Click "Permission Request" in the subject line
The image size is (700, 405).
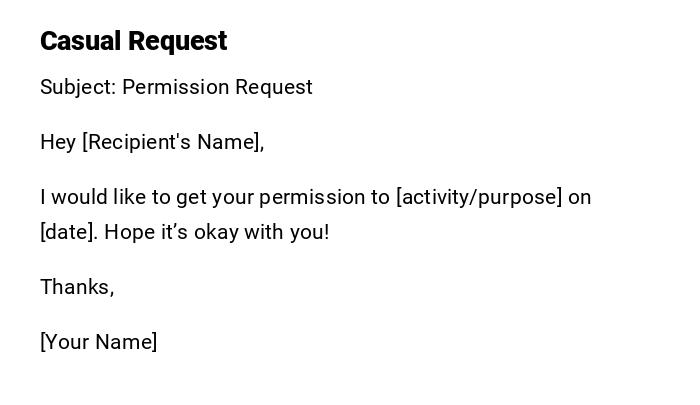[x=217, y=87]
